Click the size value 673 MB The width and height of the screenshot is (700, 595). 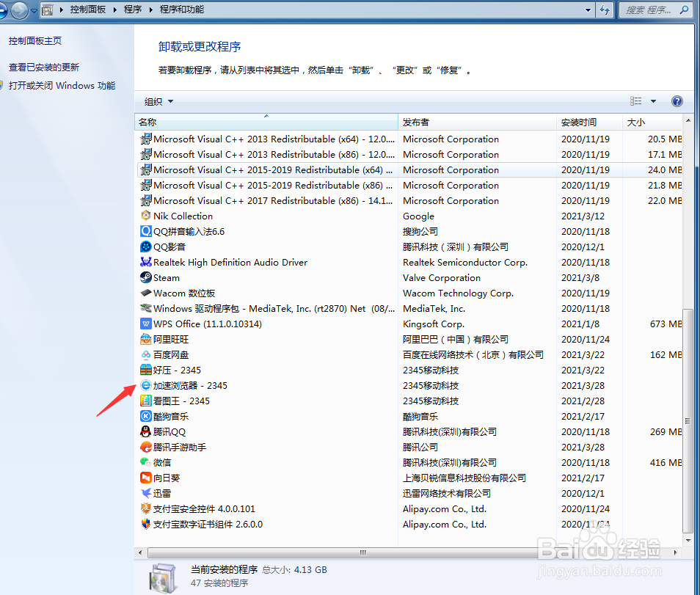(666, 324)
